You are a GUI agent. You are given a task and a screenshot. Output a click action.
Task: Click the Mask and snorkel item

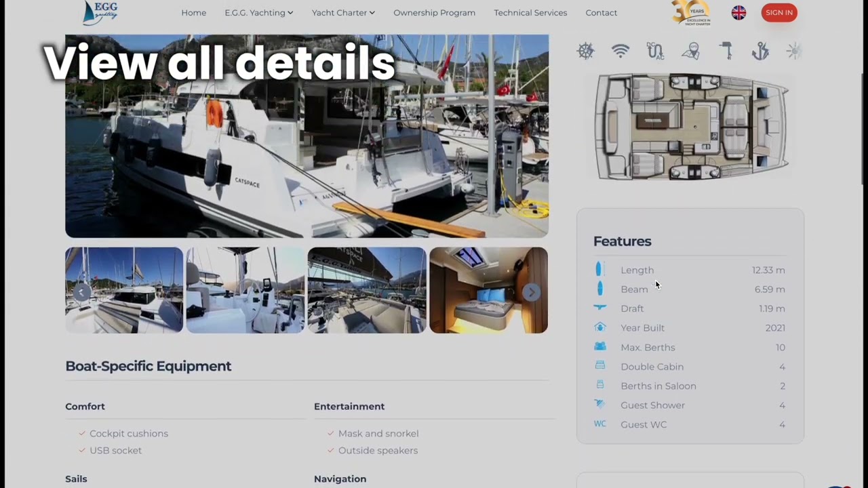tap(378, 434)
